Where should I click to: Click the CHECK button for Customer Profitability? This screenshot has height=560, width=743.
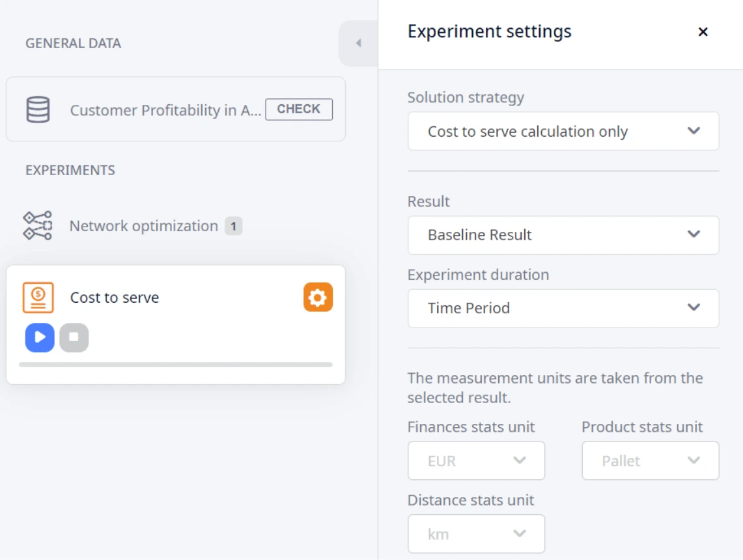[298, 109]
